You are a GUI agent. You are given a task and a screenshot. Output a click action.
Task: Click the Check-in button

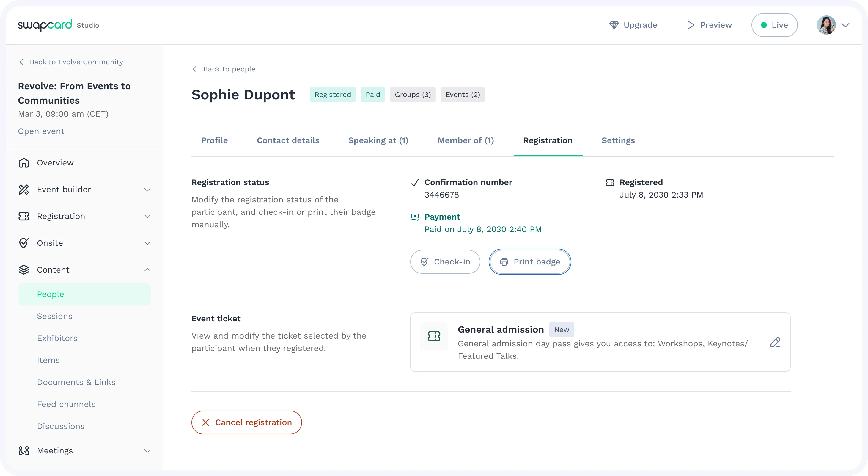tap(445, 262)
